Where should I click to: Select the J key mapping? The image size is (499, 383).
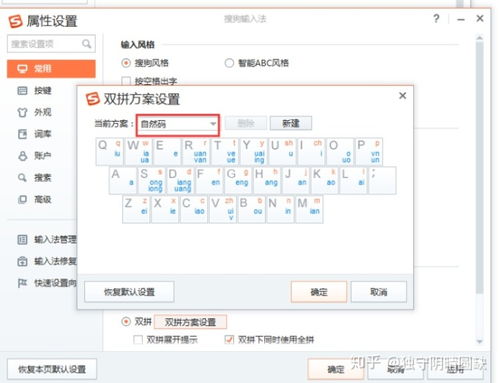pos(296,181)
